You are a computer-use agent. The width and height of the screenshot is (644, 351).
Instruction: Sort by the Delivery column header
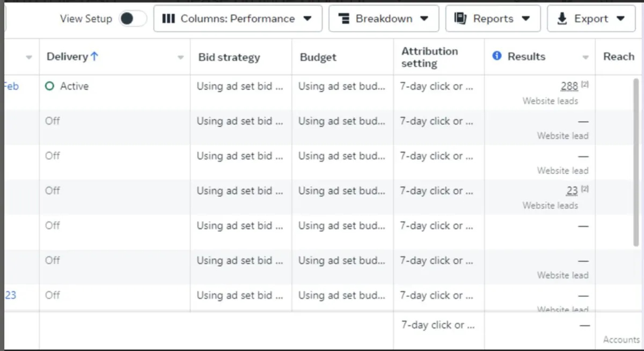click(67, 56)
